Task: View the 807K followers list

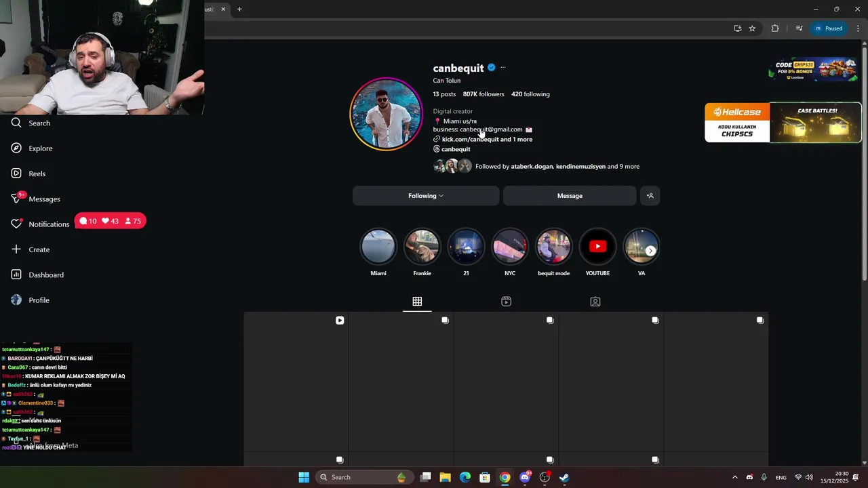Action: click(484, 94)
